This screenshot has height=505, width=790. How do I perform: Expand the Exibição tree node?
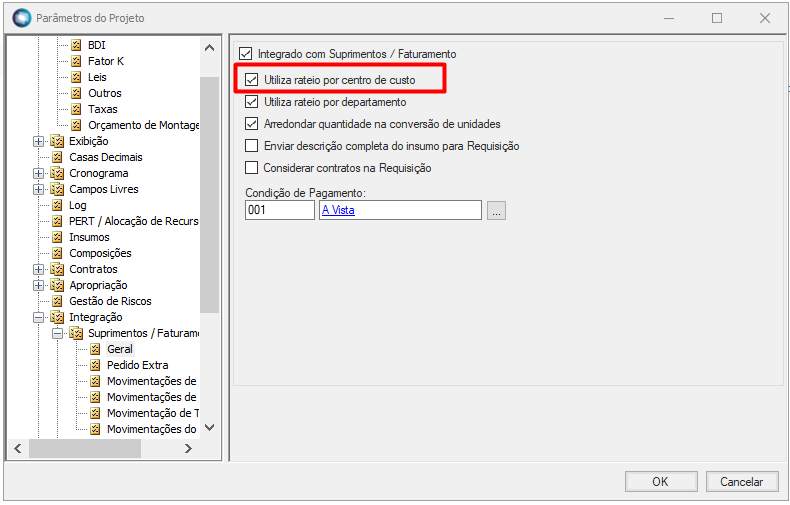coord(39,141)
